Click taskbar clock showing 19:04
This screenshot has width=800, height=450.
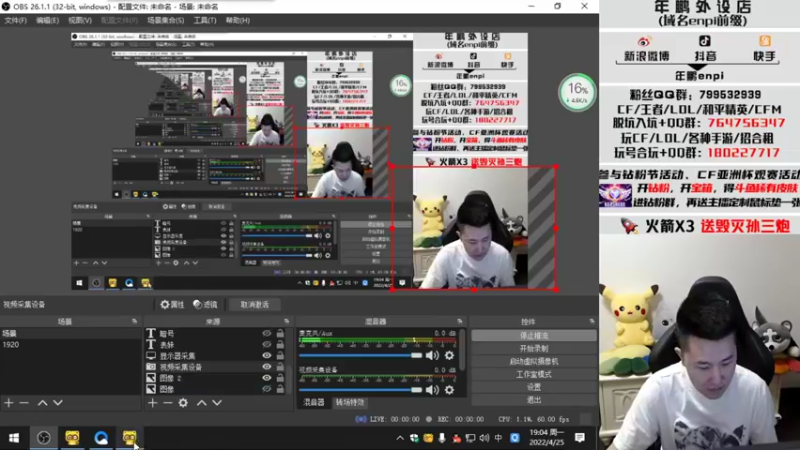click(546, 438)
